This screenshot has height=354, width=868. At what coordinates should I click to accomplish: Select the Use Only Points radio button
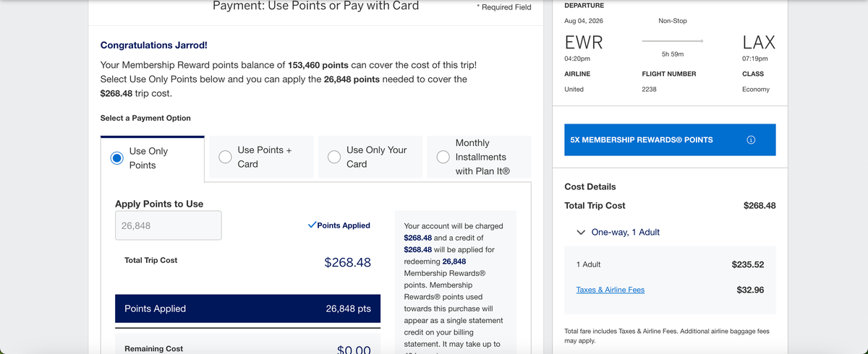pos(117,158)
